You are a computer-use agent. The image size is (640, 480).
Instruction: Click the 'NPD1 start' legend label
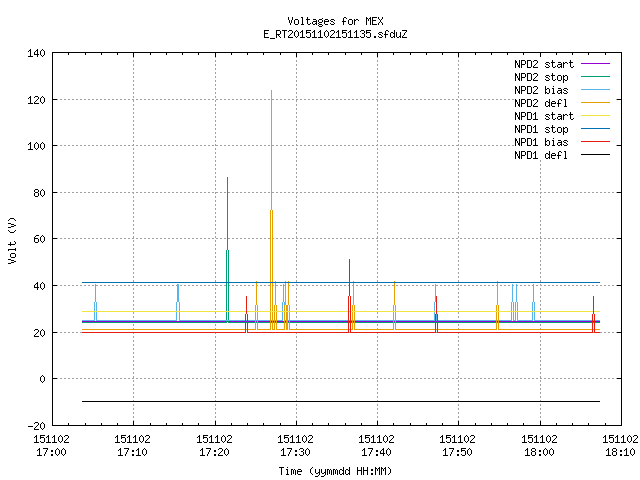(x=544, y=116)
